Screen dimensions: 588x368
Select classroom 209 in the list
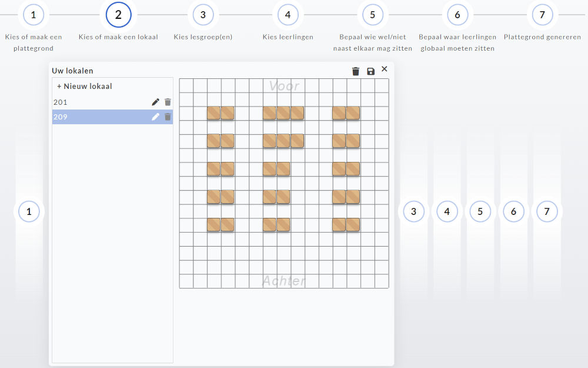(x=88, y=117)
